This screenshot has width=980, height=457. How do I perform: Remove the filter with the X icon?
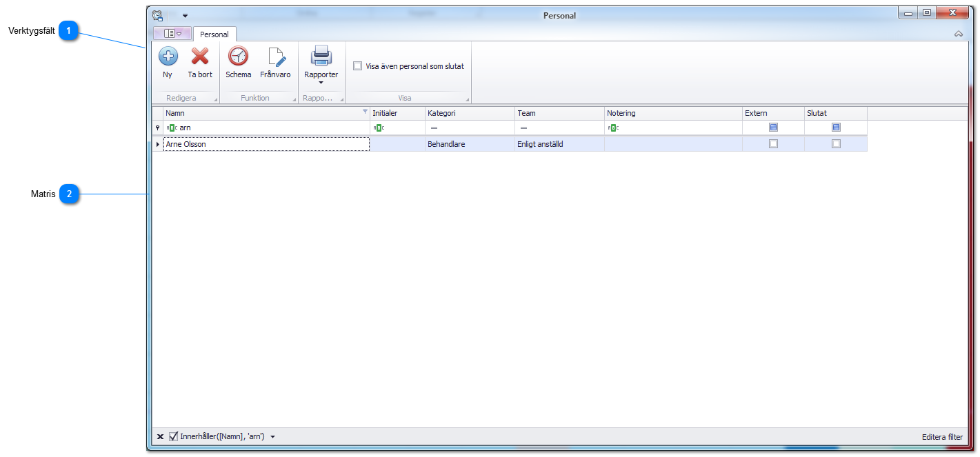tap(160, 437)
